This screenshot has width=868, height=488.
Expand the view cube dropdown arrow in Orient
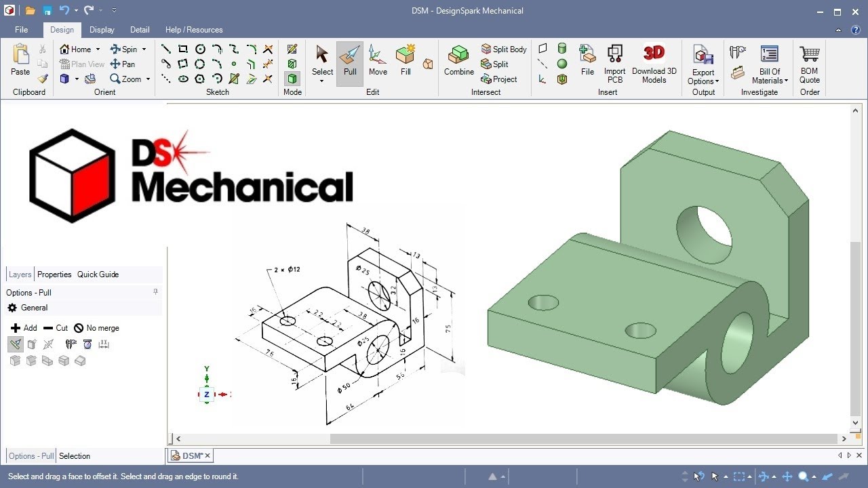click(77, 79)
